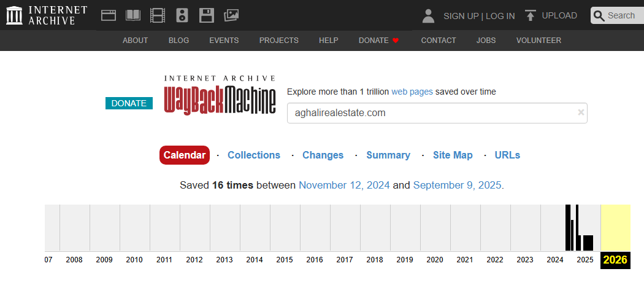Screen dimensions: 644x282
Task: Click the LOG IN link
Action: coord(500,16)
